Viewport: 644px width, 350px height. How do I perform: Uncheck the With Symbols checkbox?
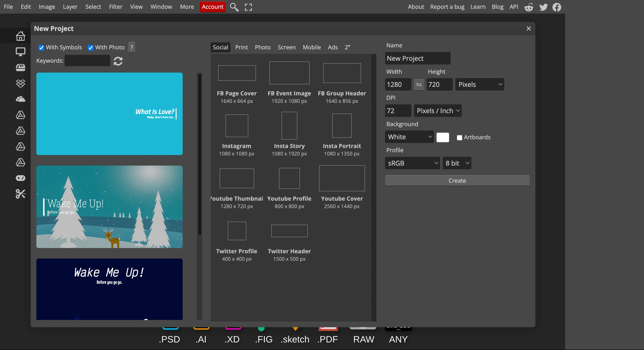(41, 48)
